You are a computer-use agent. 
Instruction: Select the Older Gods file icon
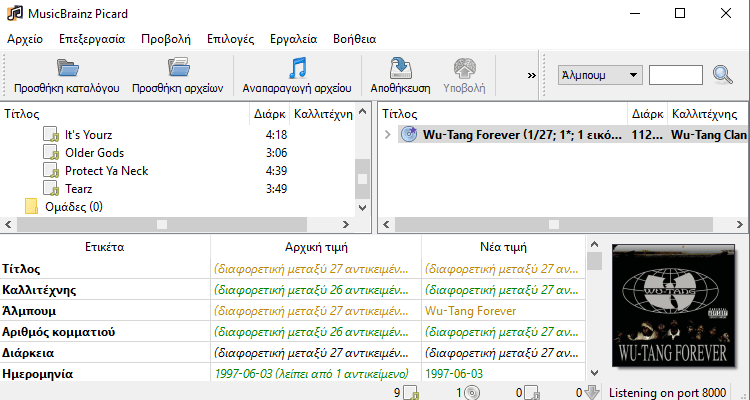[51, 153]
